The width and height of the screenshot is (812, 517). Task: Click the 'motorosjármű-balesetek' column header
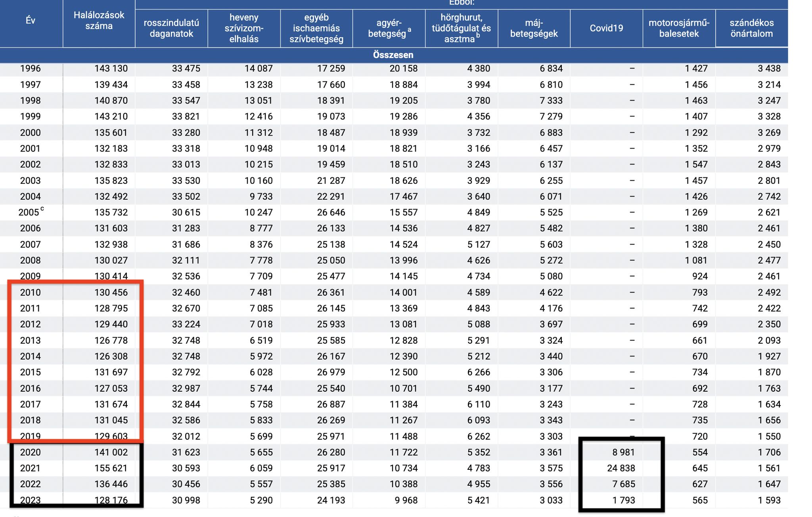coord(679,28)
